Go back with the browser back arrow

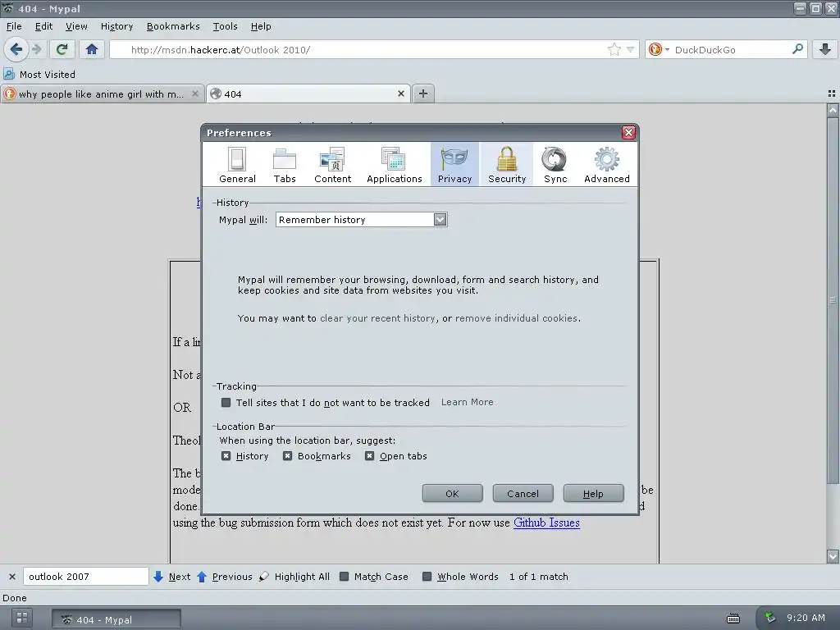coord(16,50)
